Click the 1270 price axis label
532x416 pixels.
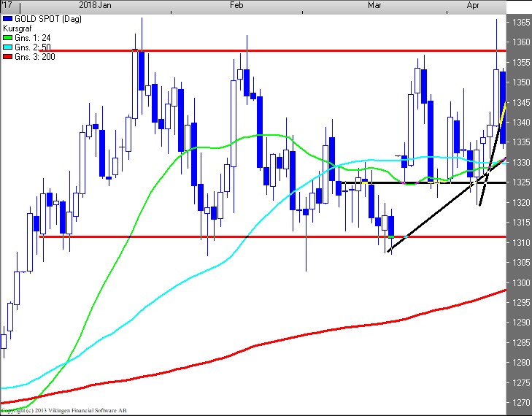pyautogui.click(x=521, y=402)
